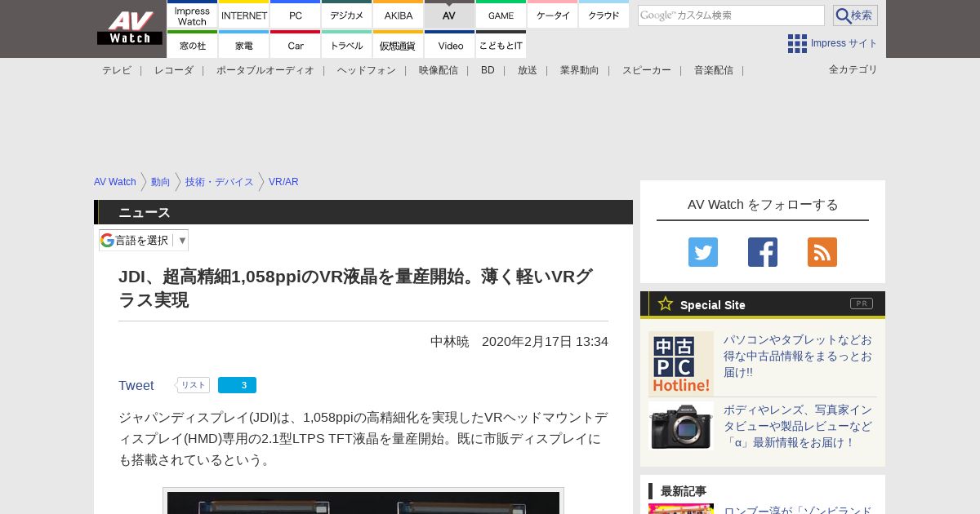Open the article product image
This screenshot has height=514, width=980.
point(363,501)
